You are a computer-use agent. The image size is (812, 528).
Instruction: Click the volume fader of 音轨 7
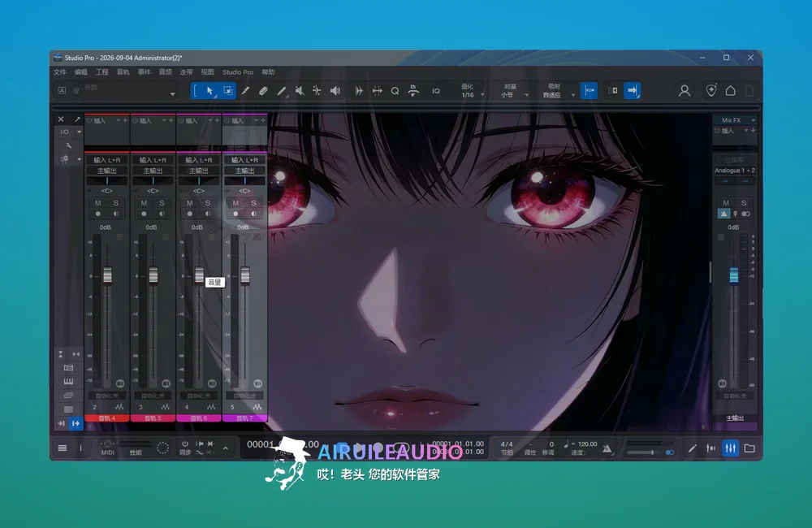coord(245,275)
